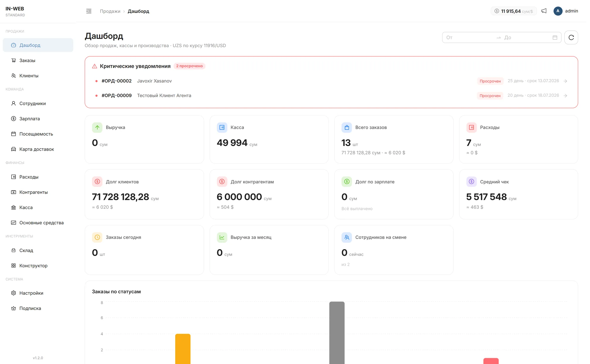This screenshot has height=364, width=590.
Task: Click the Долг клиентов dollar icon
Action: coord(97,182)
